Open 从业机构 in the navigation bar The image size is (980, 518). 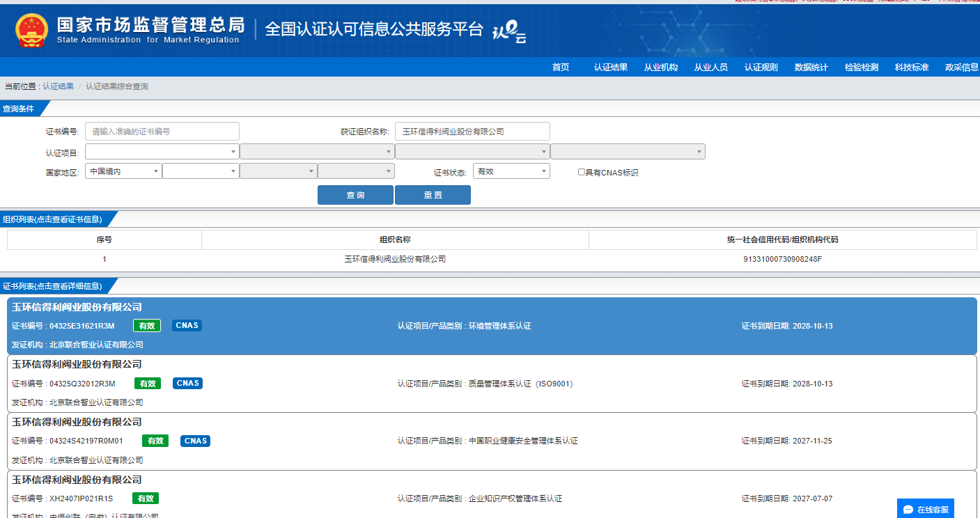pos(660,68)
